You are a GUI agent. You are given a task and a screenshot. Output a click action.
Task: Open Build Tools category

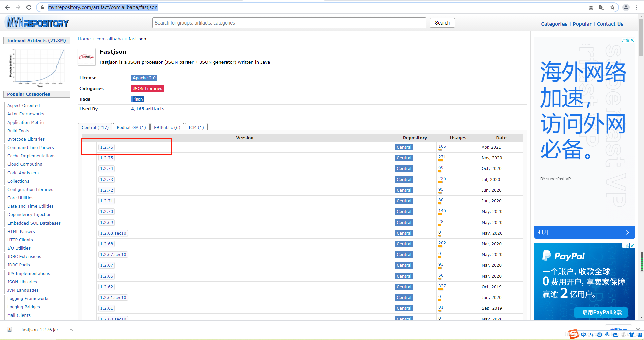click(18, 131)
